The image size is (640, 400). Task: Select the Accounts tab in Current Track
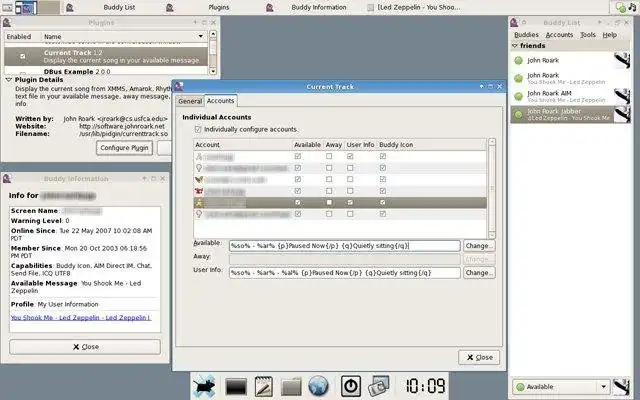[x=220, y=100]
